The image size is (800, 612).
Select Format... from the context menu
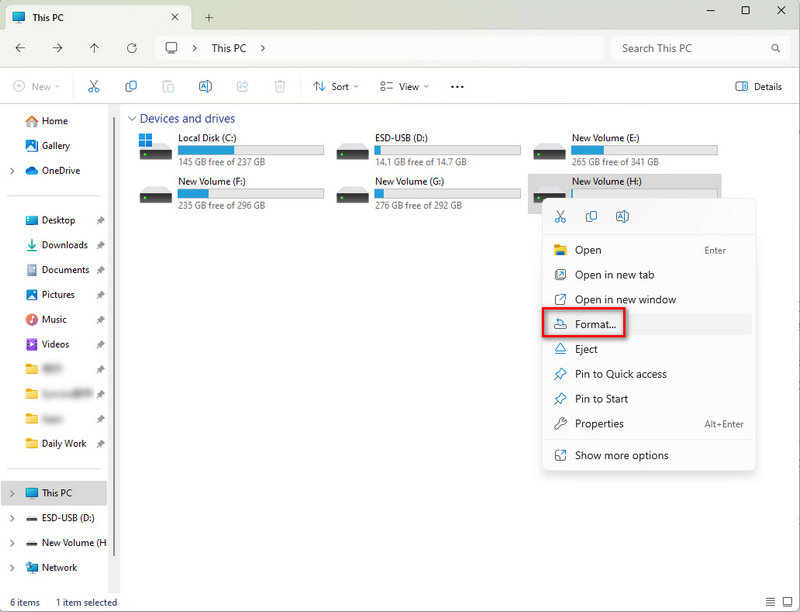[x=648, y=324]
